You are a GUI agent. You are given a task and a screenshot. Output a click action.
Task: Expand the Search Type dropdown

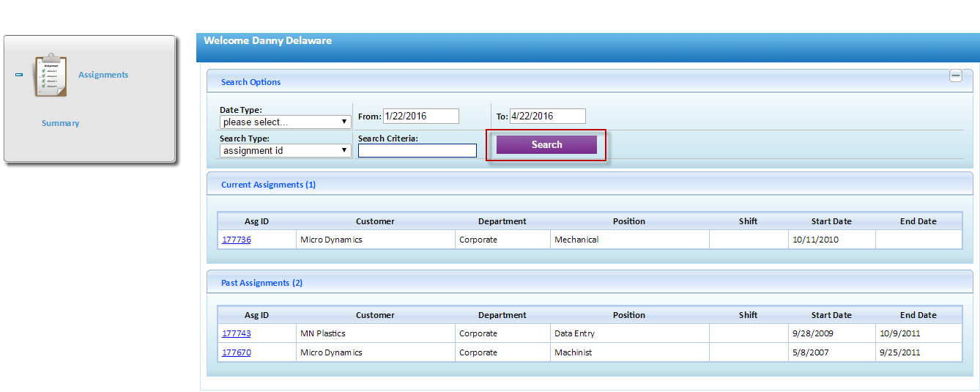click(285, 150)
